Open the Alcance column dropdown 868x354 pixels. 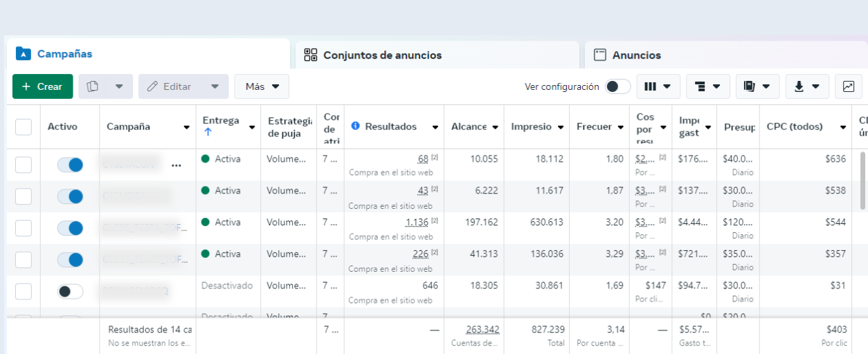(495, 127)
